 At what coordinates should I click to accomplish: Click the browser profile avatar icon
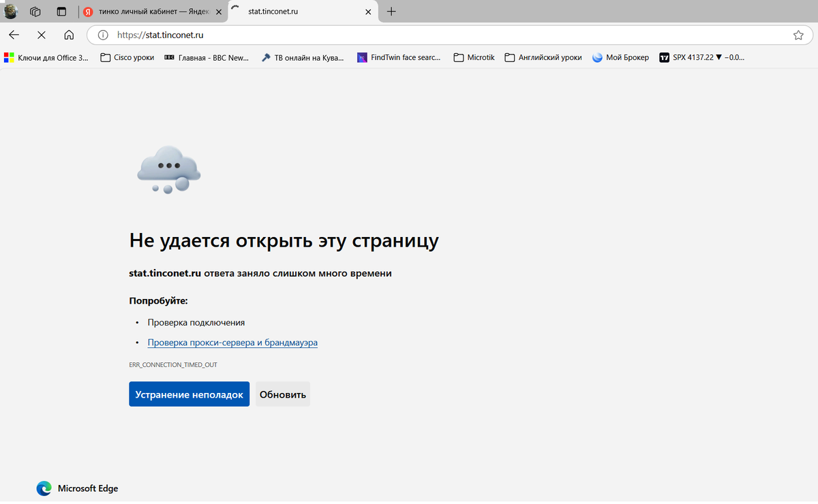pos(10,12)
